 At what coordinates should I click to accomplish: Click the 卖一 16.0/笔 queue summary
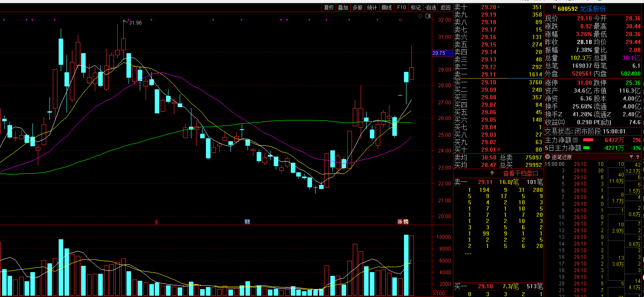click(x=509, y=182)
